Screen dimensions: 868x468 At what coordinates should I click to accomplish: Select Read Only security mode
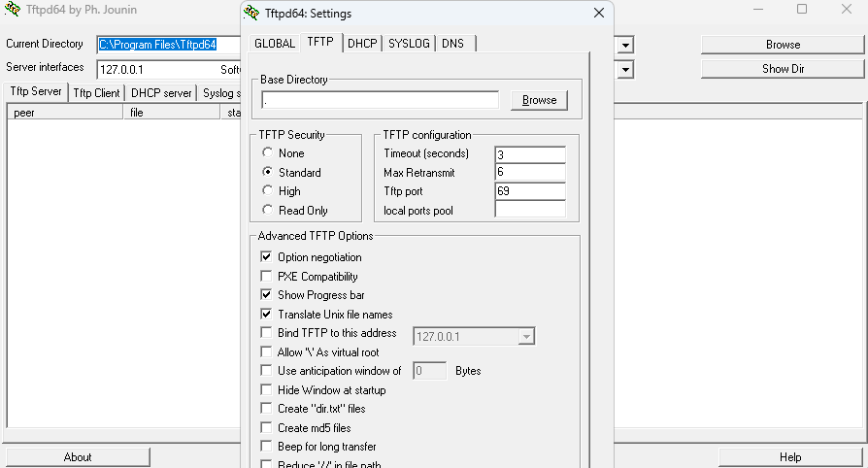pyautogui.click(x=267, y=210)
